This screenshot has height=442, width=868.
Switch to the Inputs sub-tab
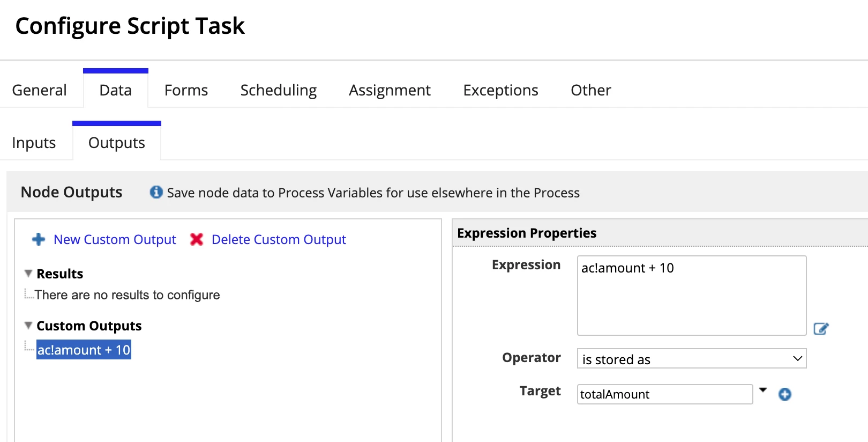pos(34,143)
